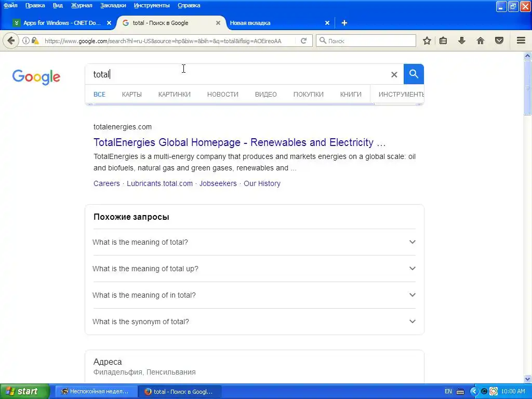The width and height of the screenshot is (532, 399).
Task: Open site information icon in address bar
Action: click(26, 41)
